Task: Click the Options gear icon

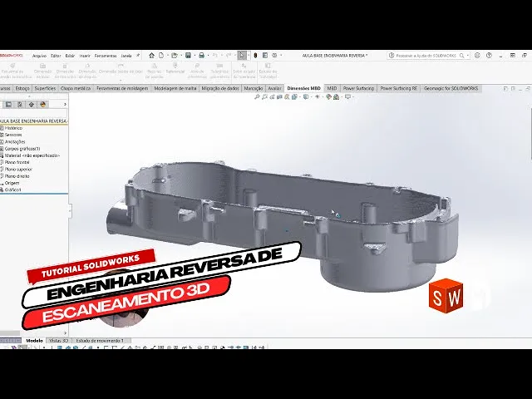Action: coord(274,56)
